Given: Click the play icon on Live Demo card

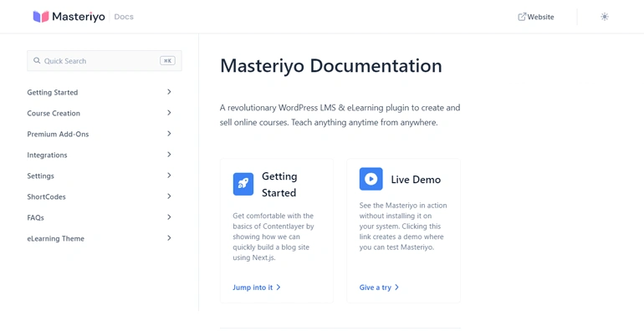Looking at the screenshot, I should [371, 179].
